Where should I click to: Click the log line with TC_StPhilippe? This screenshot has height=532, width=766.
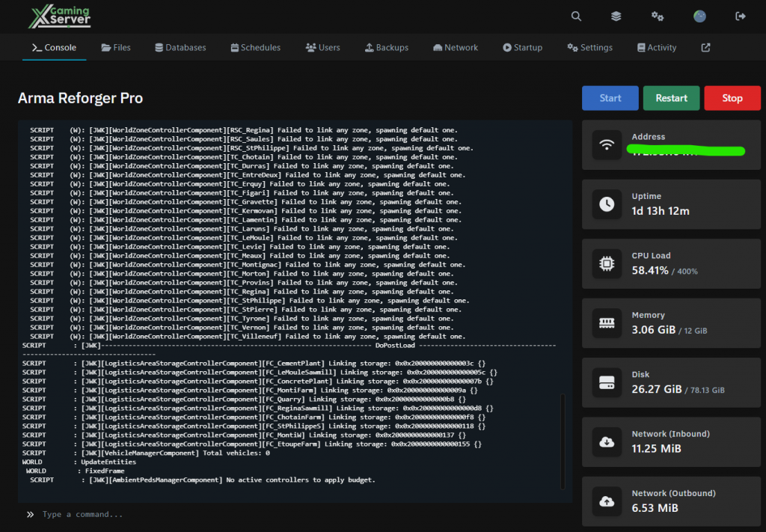pos(250,301)
